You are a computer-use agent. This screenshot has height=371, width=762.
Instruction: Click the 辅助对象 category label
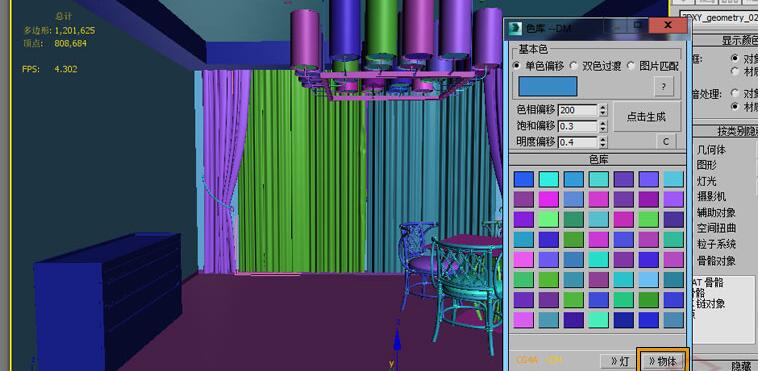point(716,212)
